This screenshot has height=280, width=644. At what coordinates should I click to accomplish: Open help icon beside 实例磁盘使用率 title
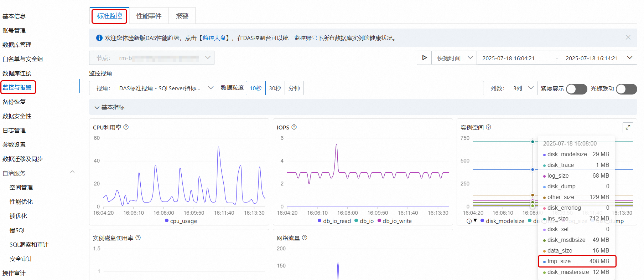click(x=138, y=238)
